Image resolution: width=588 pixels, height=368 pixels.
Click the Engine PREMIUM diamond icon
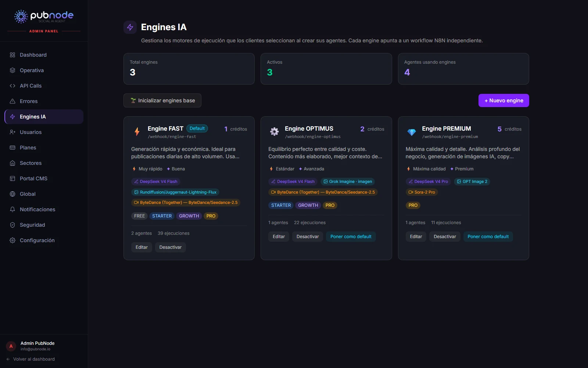tap(412, 132)
